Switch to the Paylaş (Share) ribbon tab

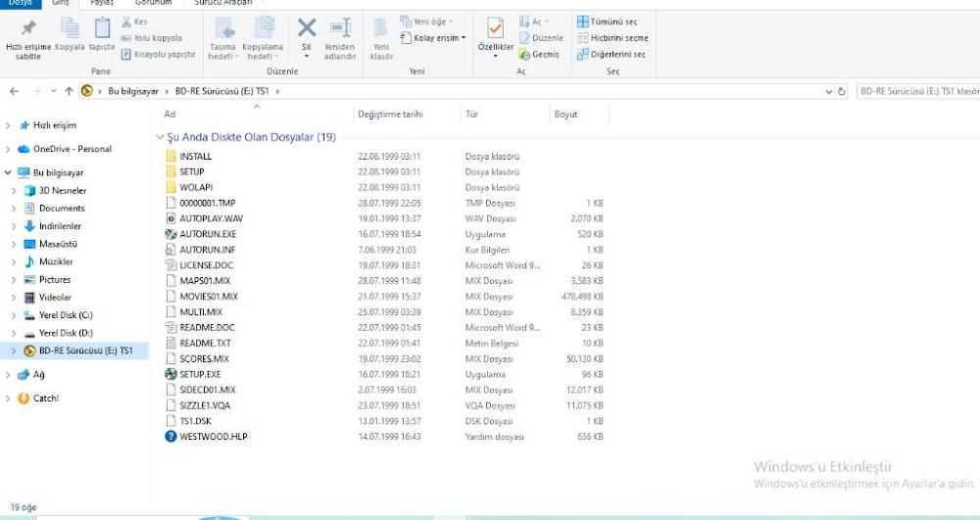[101, 3]
